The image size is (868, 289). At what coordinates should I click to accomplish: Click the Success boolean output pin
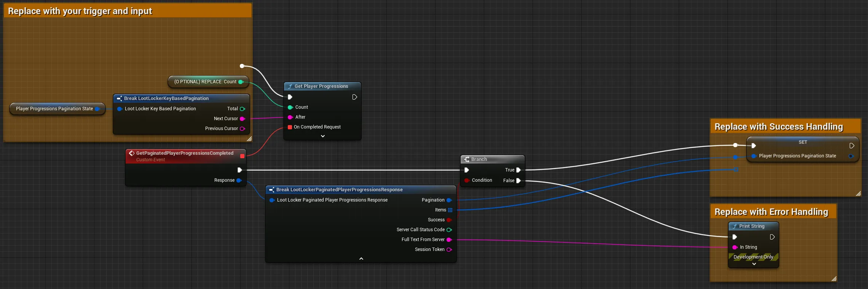click(449, 220)
